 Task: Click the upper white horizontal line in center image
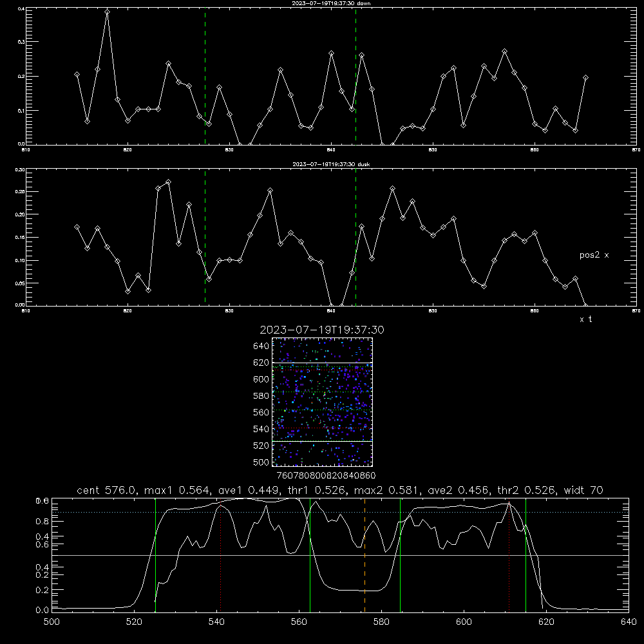(323, 363)
